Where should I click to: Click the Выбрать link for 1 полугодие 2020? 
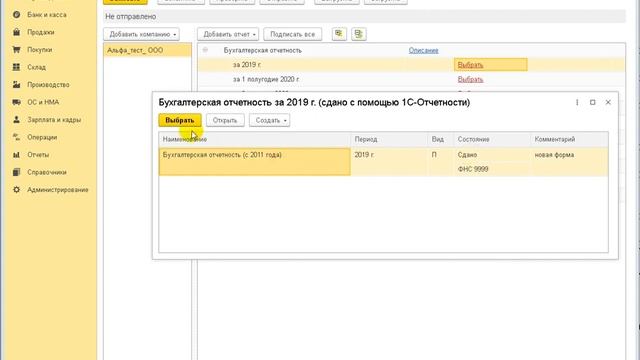click(470, 79)
